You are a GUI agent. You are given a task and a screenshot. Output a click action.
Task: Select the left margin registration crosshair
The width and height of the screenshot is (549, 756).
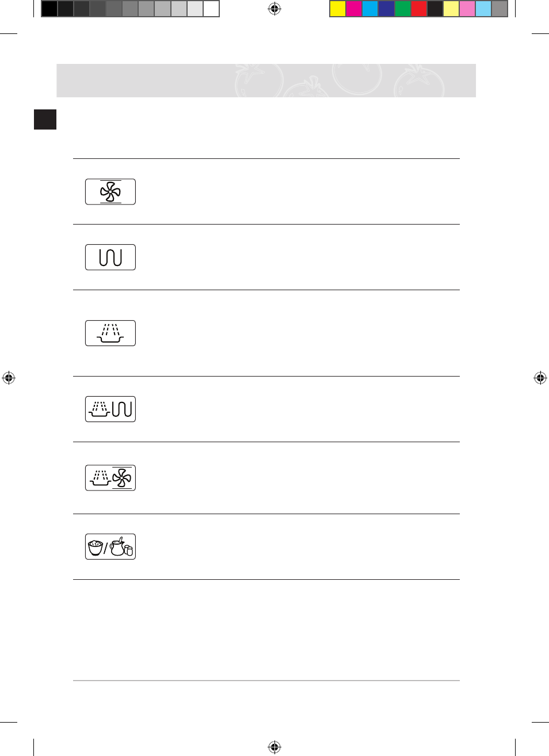(x=9, y=378)
